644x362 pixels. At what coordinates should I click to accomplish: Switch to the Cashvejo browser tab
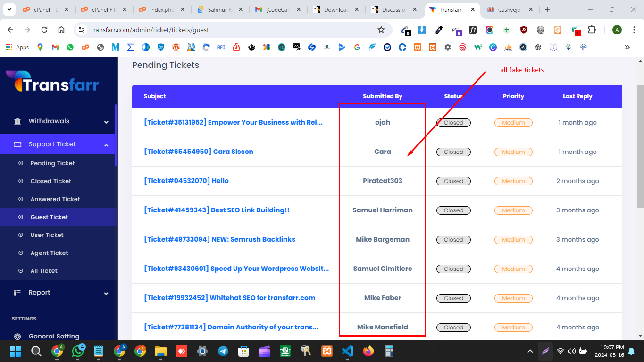click(x=510, y=9)
